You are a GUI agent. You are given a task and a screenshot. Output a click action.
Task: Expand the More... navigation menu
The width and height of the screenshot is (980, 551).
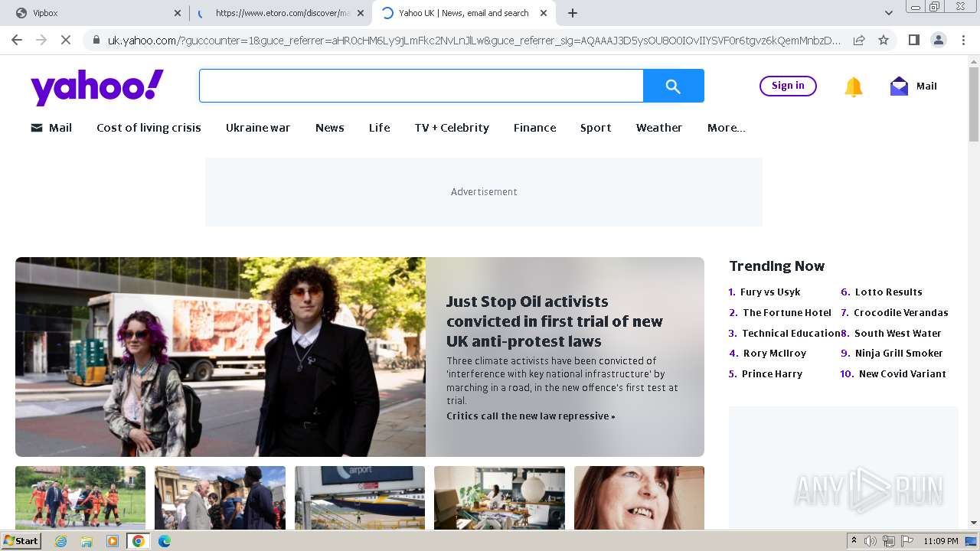click(x=727, y=128)
